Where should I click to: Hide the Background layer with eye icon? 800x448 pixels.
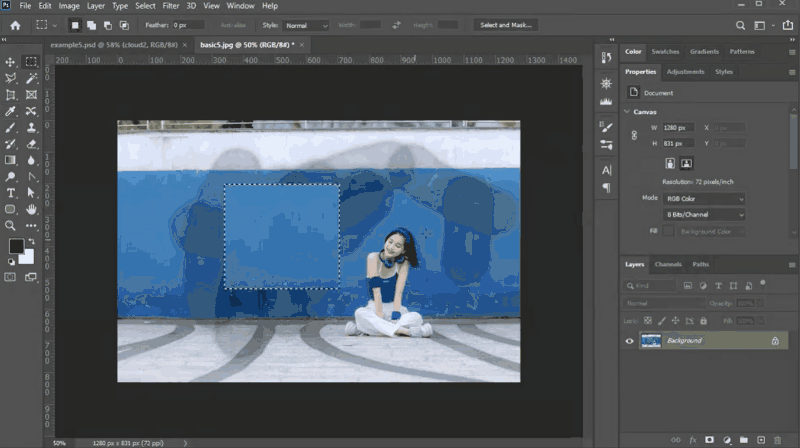[630, 341]
